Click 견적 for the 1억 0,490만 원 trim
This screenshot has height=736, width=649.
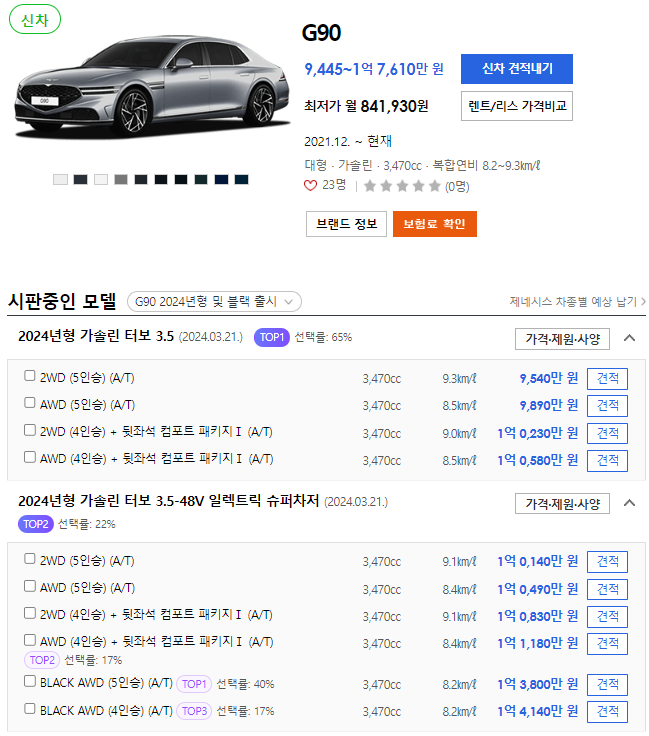point(607,589)
